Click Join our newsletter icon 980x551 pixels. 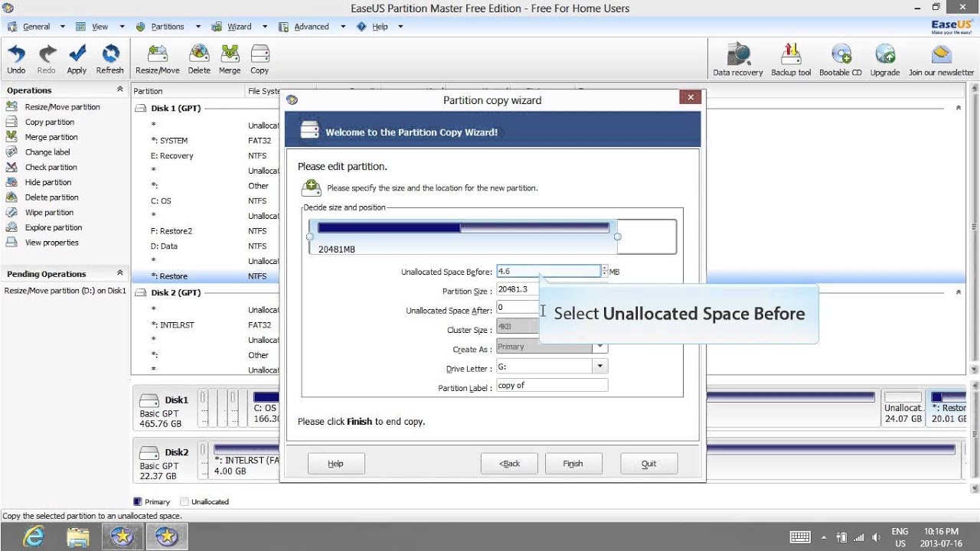(942, 60)
